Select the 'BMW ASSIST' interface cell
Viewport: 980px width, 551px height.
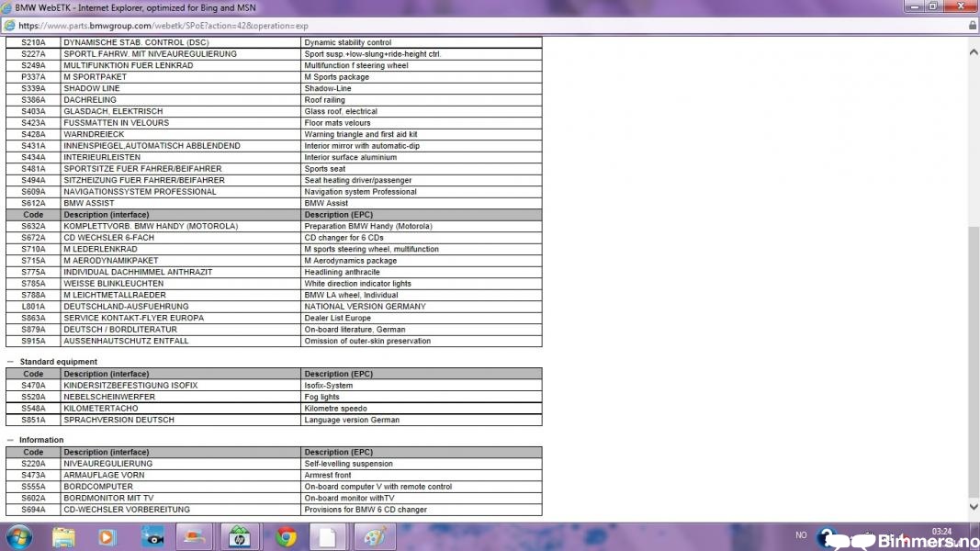coord(181,203)
